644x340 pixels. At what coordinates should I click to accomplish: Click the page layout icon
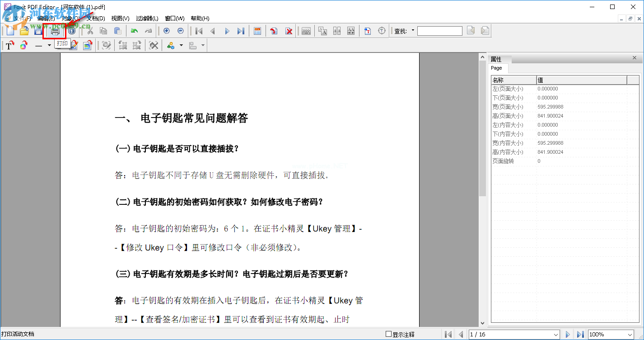point(257,31)
